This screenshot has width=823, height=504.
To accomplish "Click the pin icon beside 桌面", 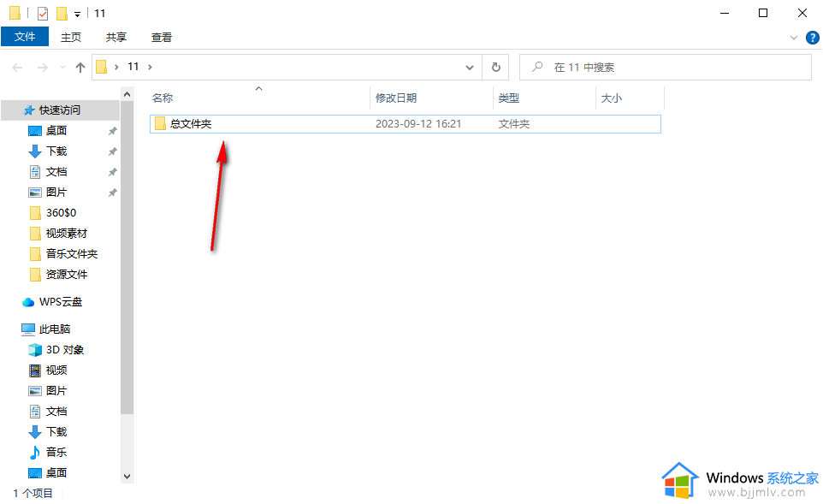I will click(112, 131).
